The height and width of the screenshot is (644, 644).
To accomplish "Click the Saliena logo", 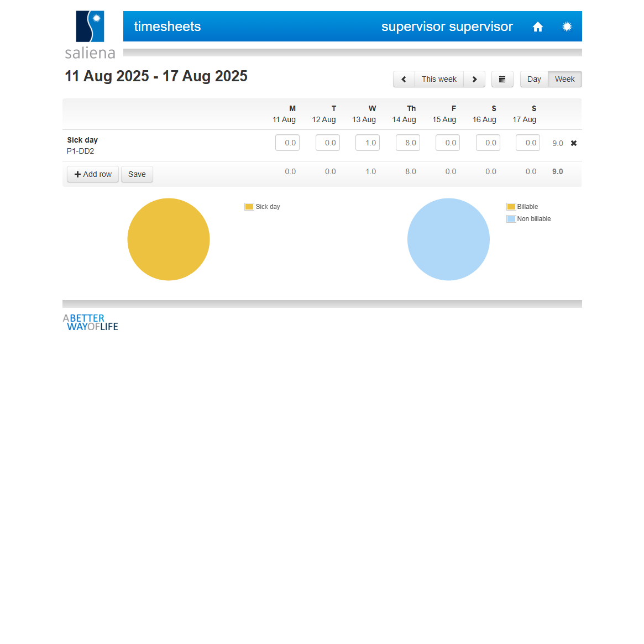I will click(90, 35).
